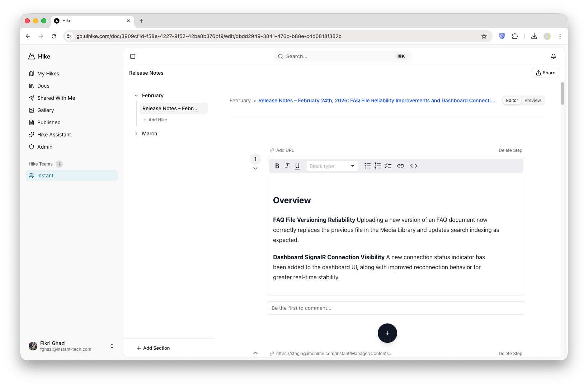Screen dimensions: 588x387
Task: Select the Editor tab
Action: point(512,101)
